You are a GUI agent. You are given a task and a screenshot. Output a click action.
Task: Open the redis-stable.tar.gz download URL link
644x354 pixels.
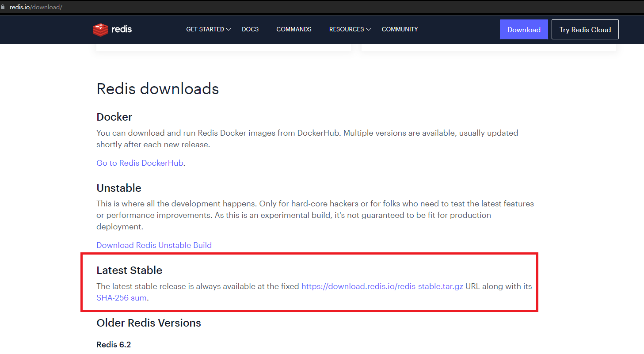point(382,286)
